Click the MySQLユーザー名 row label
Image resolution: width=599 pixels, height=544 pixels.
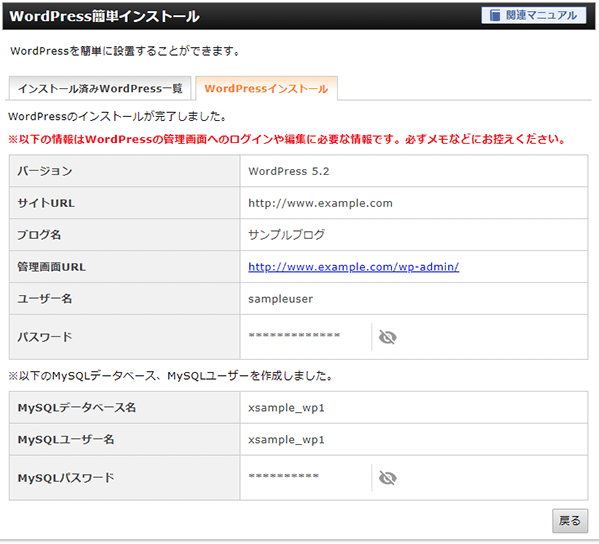click(x=66, y=440)
